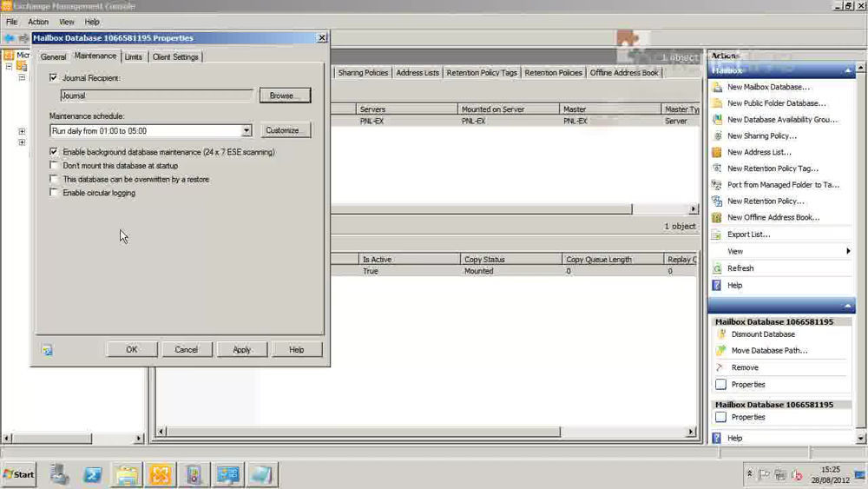Click the Journal recipient text field
The height and width of the screenshot is (489, 868).
[x=156, y=96]
